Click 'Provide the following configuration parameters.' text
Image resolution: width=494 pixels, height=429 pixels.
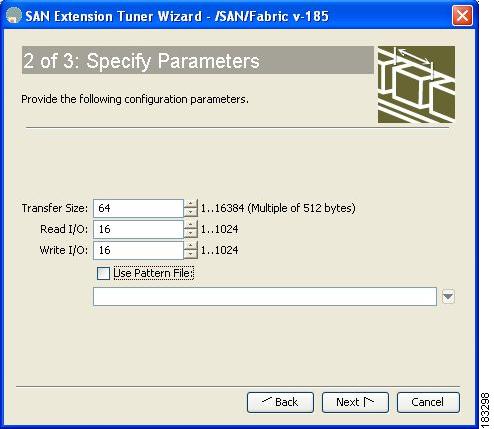tap(135, 99)
